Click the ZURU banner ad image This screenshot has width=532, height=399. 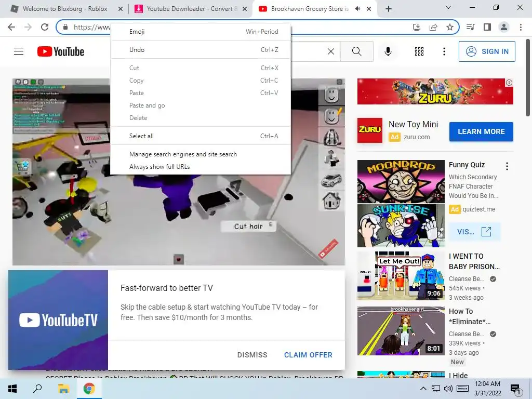pyautogui.click(x=435, y=91)
